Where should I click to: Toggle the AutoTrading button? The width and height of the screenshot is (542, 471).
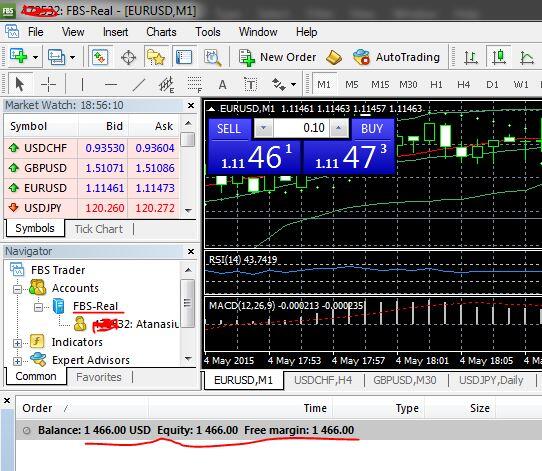click(396, 57)
